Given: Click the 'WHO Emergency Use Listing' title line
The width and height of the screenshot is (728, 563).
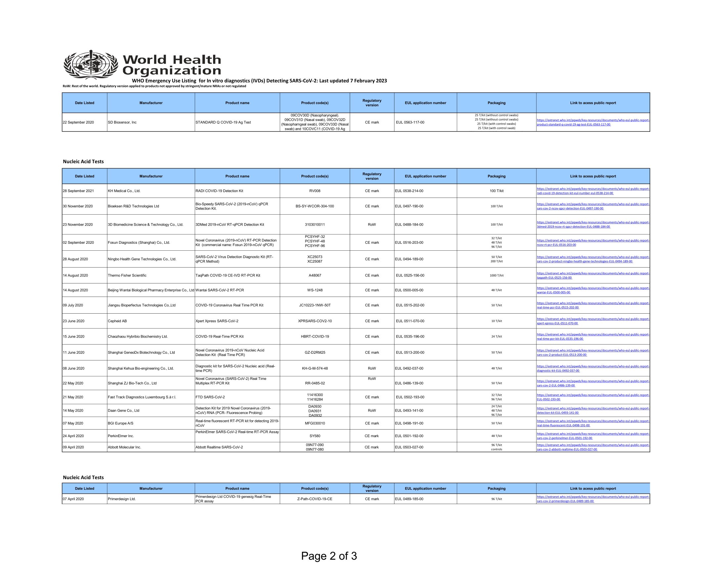Looking at the screenshot, I should click(259, 81).
